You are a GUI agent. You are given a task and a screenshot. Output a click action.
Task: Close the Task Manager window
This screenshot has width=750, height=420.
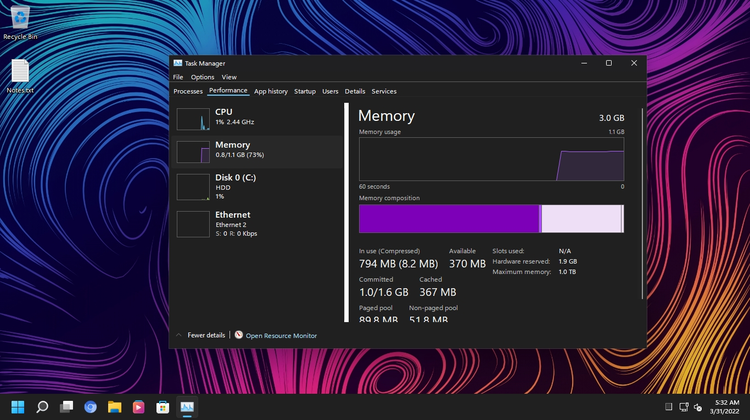coord(634,63)
